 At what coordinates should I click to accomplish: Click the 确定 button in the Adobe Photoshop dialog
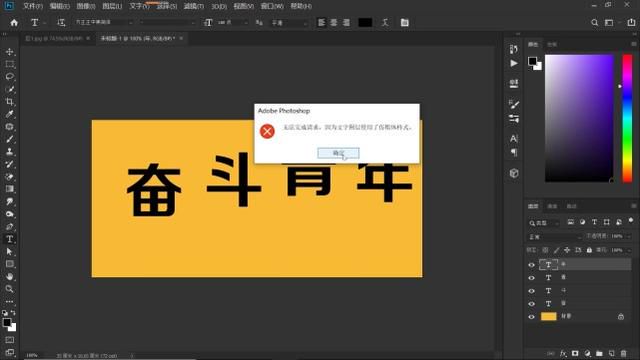pos(338,153)
